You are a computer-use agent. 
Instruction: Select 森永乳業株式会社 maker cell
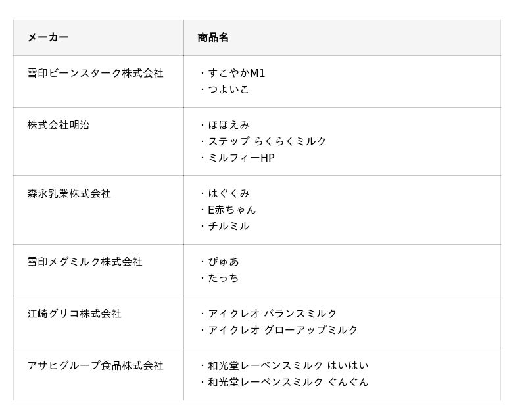point(69,193)
